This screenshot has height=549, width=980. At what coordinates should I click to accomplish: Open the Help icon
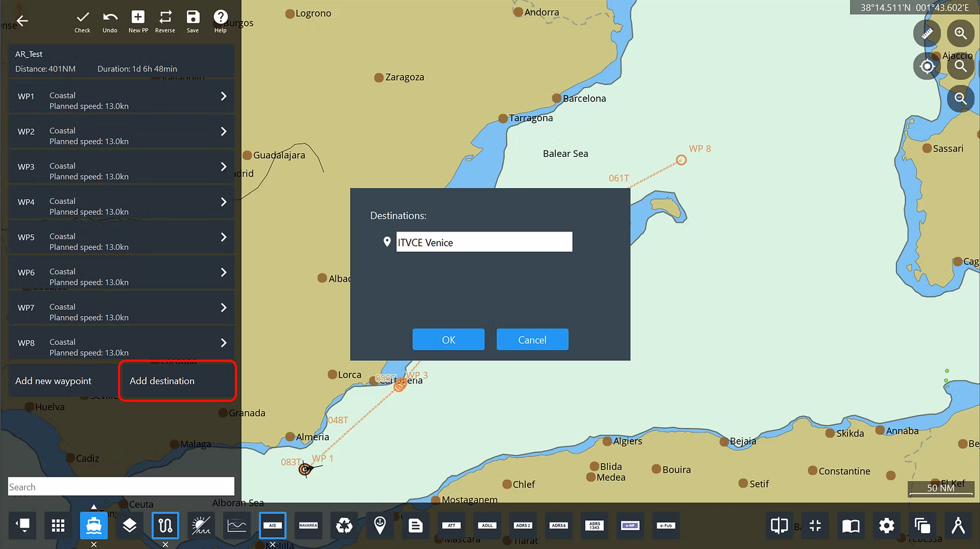pos(221,22)
